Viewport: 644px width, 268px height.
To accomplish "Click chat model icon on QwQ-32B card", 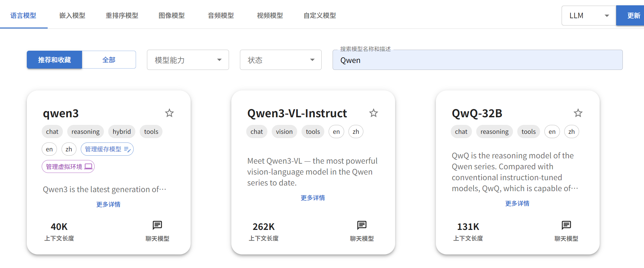I will [x=566, y=225].
